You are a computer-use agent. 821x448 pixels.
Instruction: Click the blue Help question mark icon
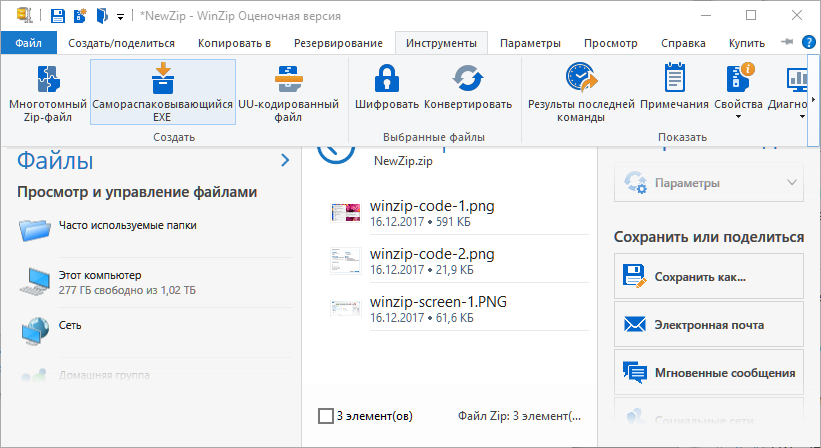click(808, 42)
